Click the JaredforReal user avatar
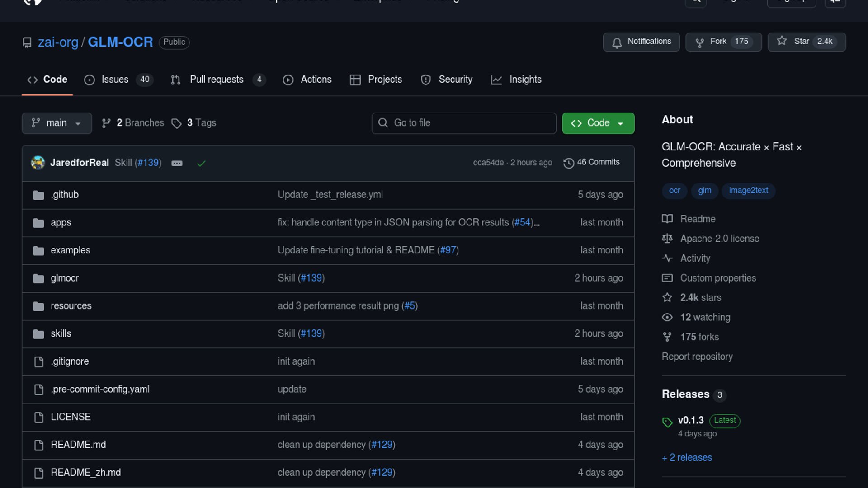The height and width of the screenshot is (488, 868). pos(38,163)
